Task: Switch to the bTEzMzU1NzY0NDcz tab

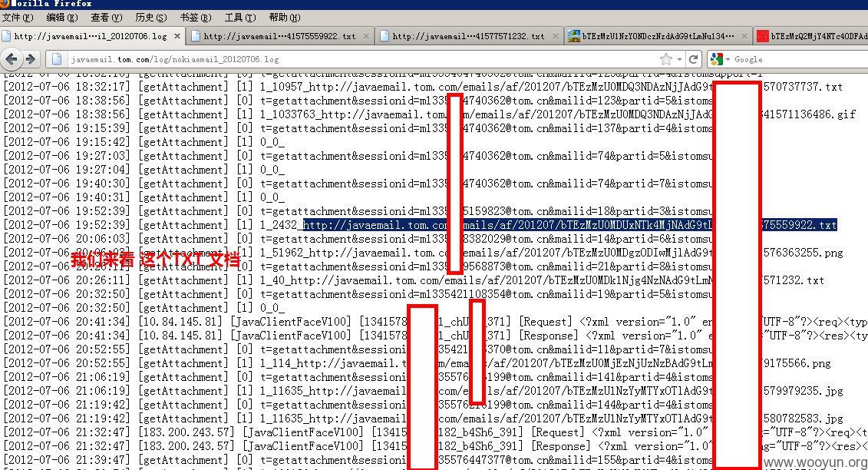Action: point(658,36)
